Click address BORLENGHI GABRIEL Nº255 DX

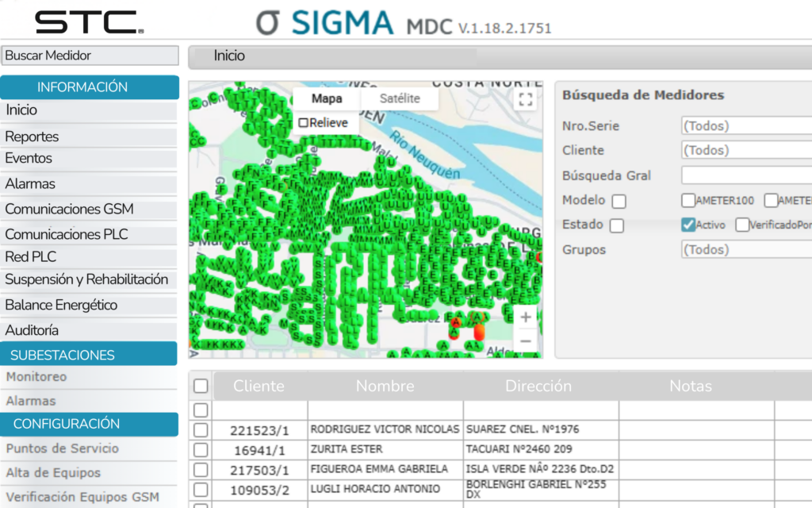coord(536,489)
